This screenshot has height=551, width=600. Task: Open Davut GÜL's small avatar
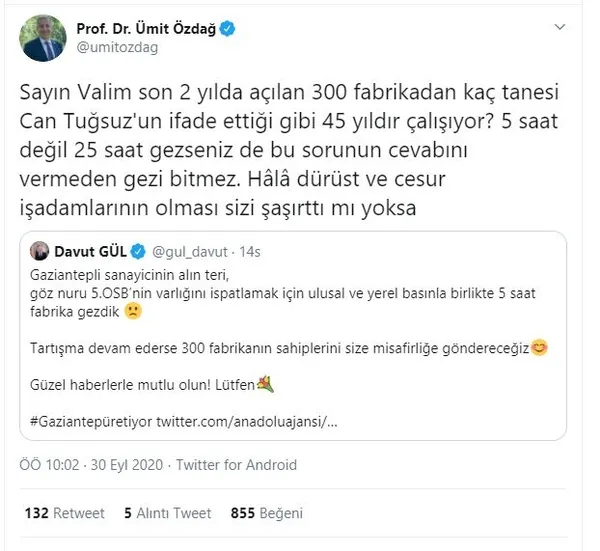[39, 251]
